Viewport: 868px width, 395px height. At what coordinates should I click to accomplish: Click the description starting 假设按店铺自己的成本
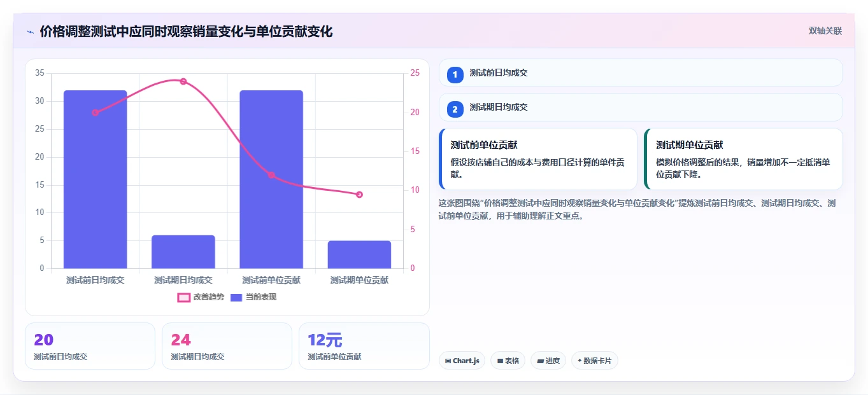coord(537,169)
